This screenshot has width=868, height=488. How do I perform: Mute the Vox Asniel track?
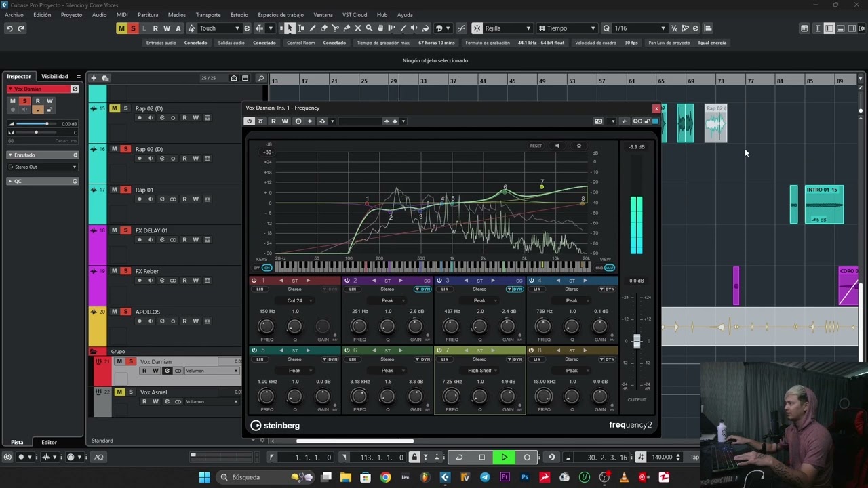pyautogui.click(x=119, y=392)
